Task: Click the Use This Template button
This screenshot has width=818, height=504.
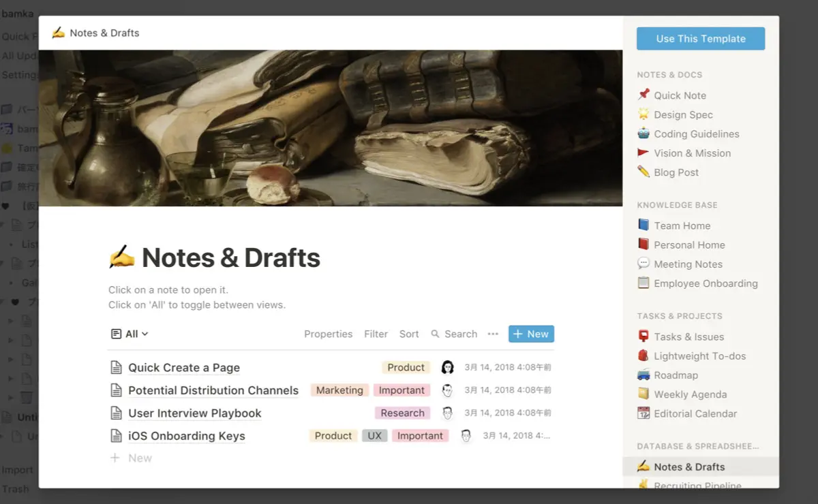Action: click(701, 39)
